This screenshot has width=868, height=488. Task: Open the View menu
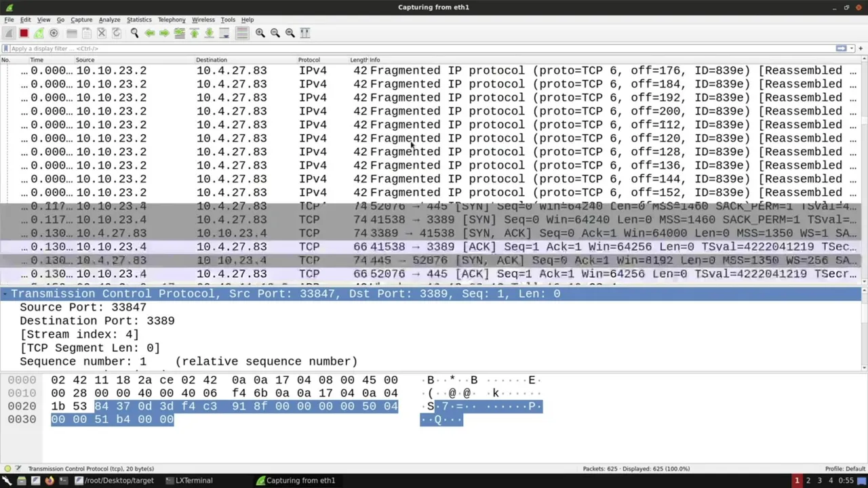click(x=43, y=20)
